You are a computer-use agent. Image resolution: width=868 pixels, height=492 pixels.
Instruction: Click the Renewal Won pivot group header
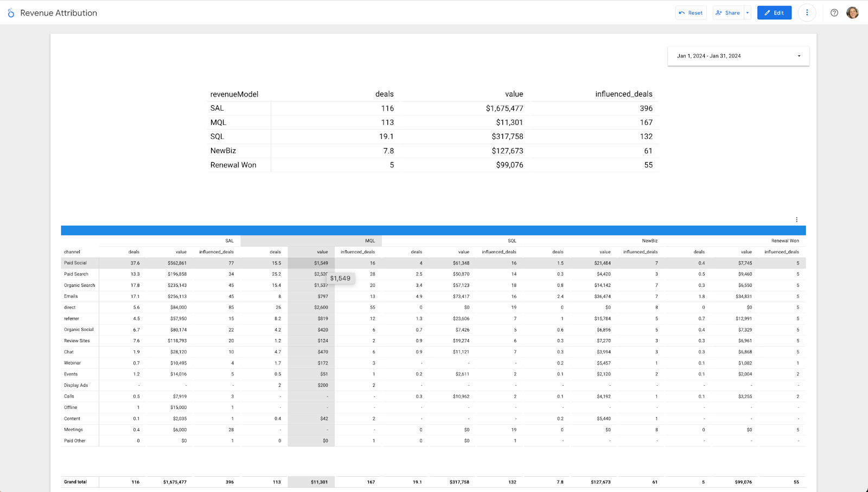tap(785, 241)
